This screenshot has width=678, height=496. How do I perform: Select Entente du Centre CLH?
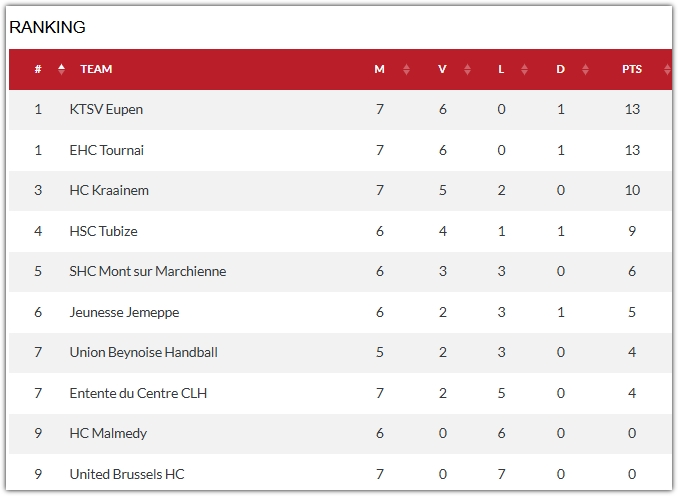tap(138, 393)
